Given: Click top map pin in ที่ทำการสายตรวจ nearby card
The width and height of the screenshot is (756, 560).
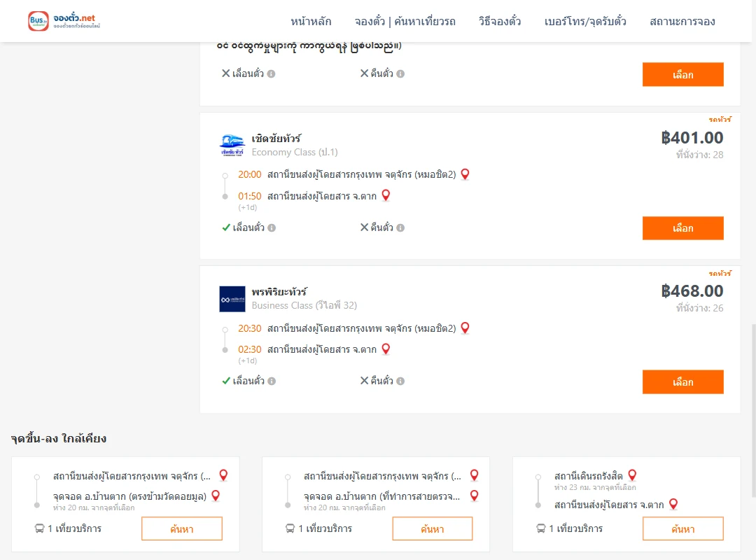Looking at the screenshot, I should [x=475, y=475].
